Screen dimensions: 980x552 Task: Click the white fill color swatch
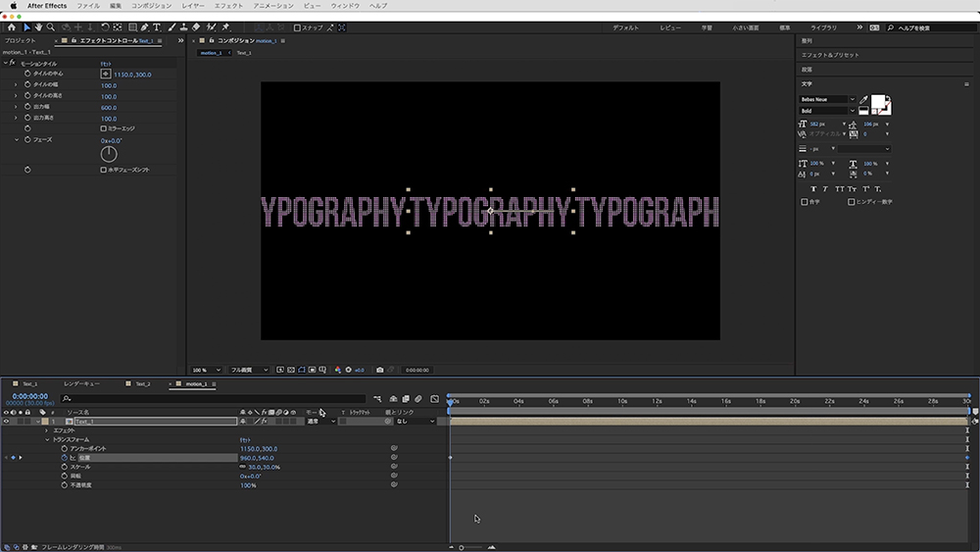point(878,103)
